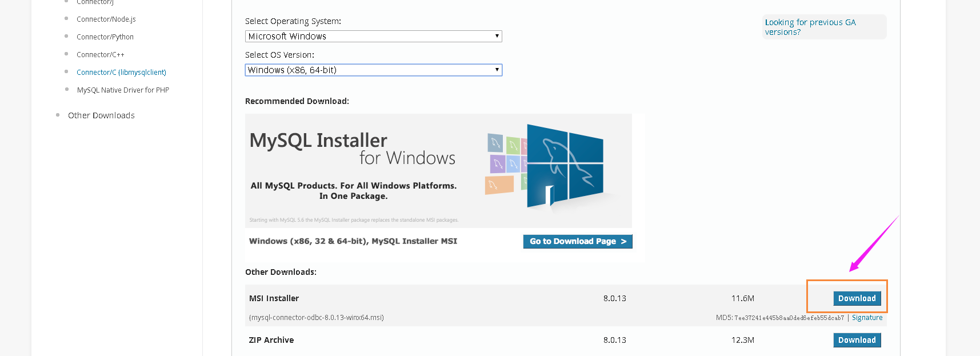Click the 'Windows (x86, 32 & 64-bit), MySQL Installer MSI' text
The image size is (980, 356).
click(353, 241)
